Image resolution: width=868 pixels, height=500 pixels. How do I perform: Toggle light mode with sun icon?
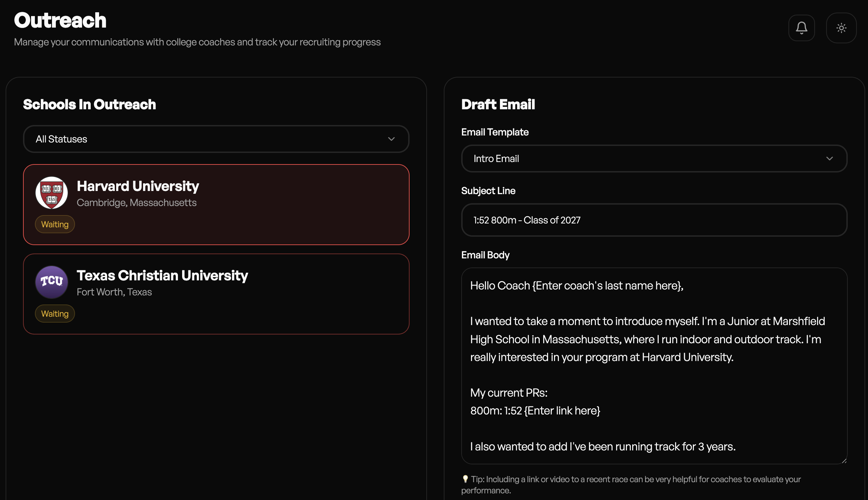841,28
